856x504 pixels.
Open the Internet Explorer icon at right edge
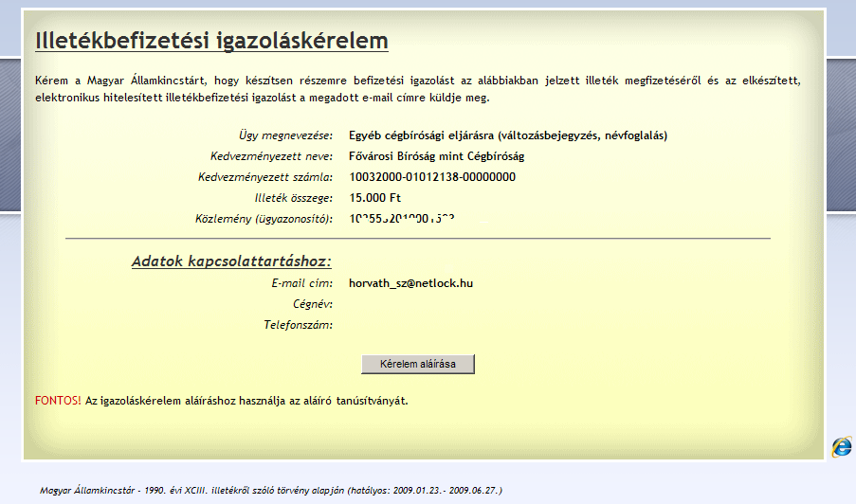pyautogui.click(x=842, y=446)
